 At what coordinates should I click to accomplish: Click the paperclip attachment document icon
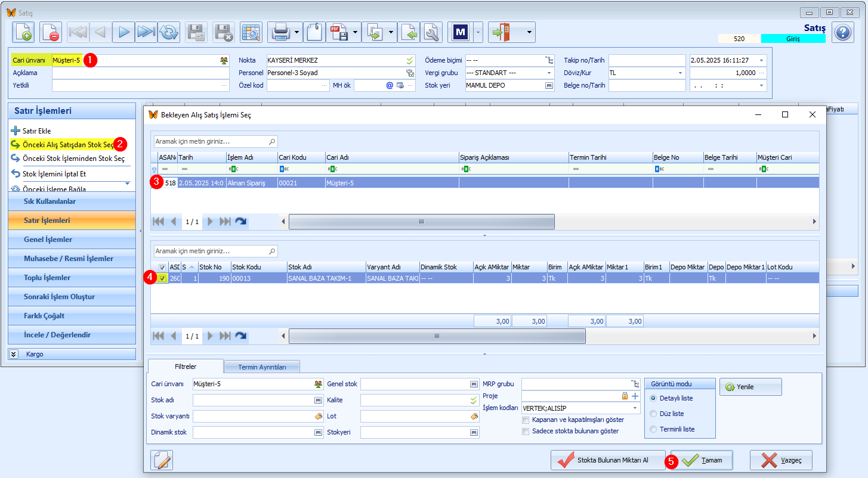click(314, 32)
